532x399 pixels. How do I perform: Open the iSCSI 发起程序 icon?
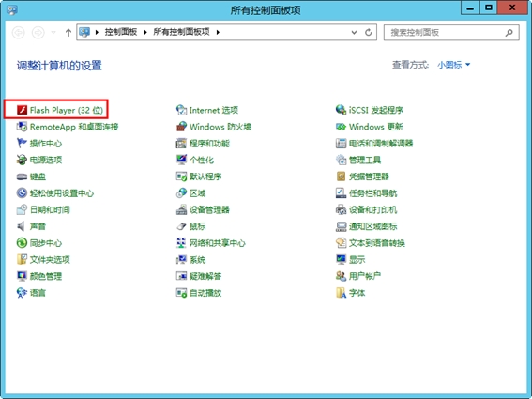(x=341, y=110)
